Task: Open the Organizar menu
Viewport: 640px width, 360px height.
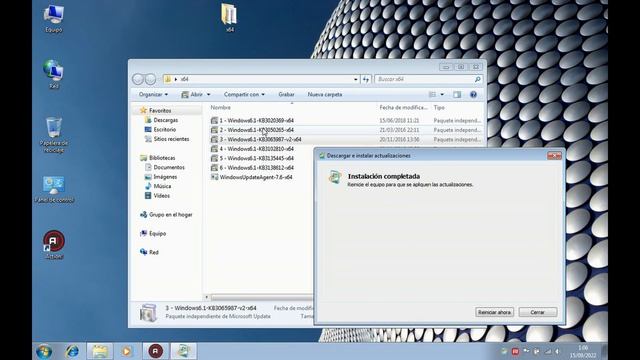Action: click(x=153, y=94)
